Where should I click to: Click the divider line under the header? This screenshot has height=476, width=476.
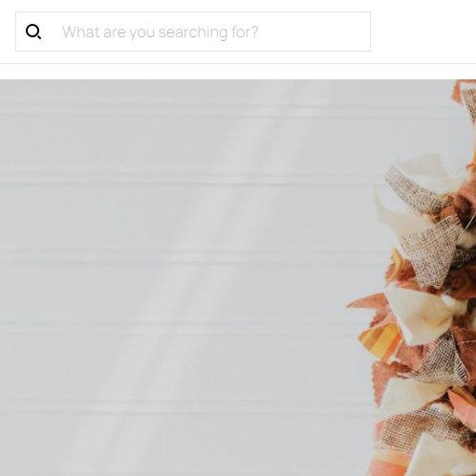pos(238,63)
